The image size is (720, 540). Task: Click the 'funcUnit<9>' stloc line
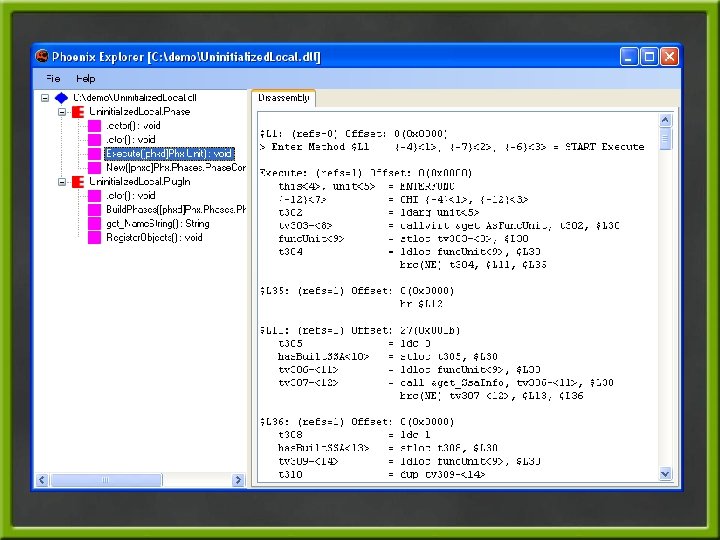pos(404,239)
